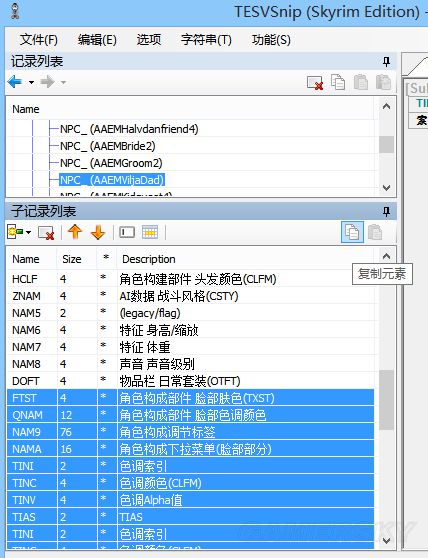Click the yellow grid table view icon
This screenshot has height=558, width=428.
(150, 232)
